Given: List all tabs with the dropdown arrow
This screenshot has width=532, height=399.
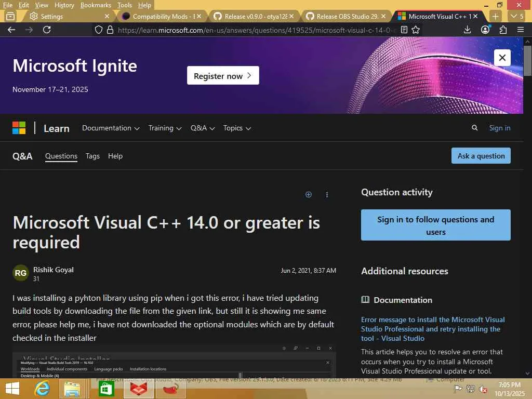Looking at the screenshot, I should click(517, 16).
